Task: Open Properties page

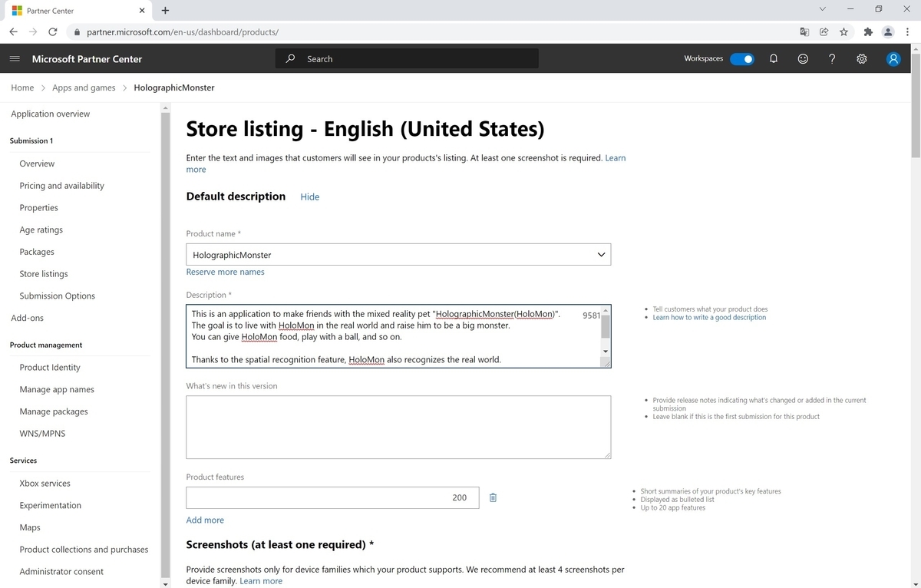Action: [x=38, y=207]
